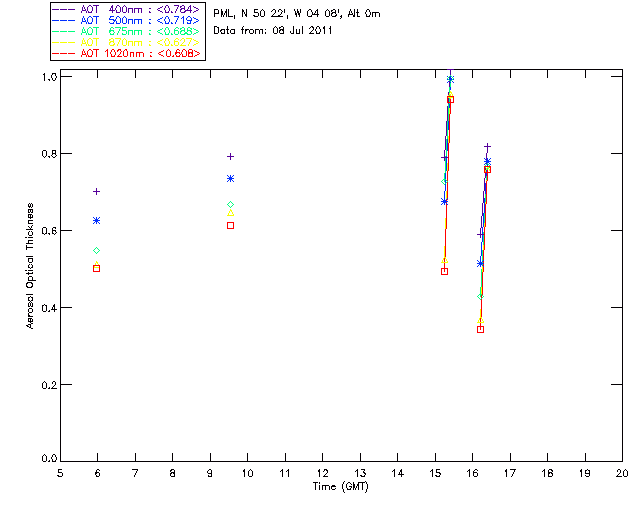This screenshot has height=512, width=640.
Task: Click the x-axis tick label 14
Action: pyautogui.click(x=398, y=473)
